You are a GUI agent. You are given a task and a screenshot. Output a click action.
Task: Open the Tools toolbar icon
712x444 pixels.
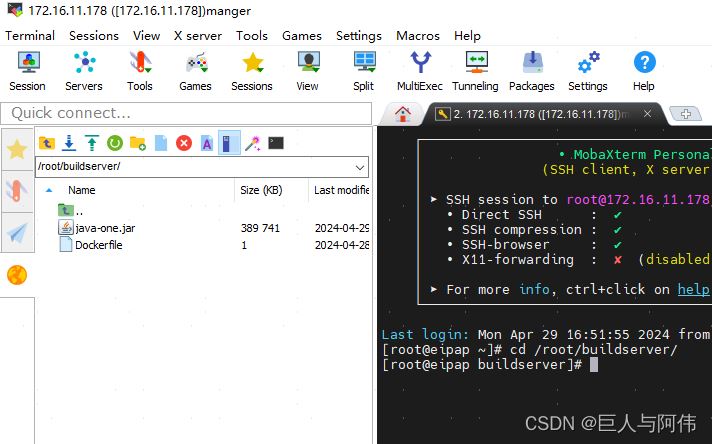140,71
